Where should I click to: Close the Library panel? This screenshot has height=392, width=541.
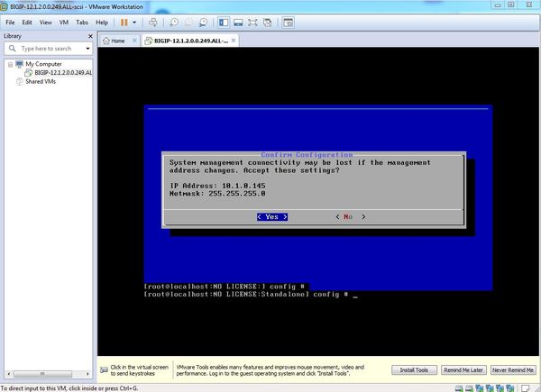pos(90,36)
